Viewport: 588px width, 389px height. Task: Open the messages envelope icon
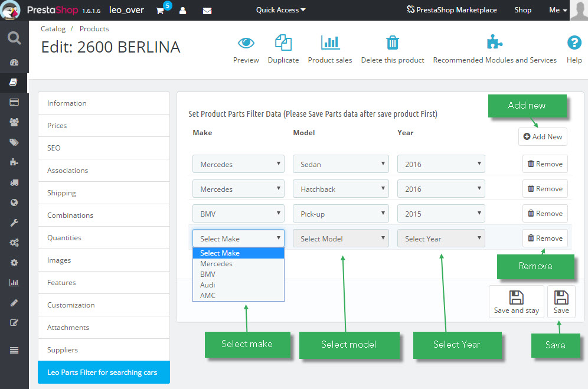[207, 11]
